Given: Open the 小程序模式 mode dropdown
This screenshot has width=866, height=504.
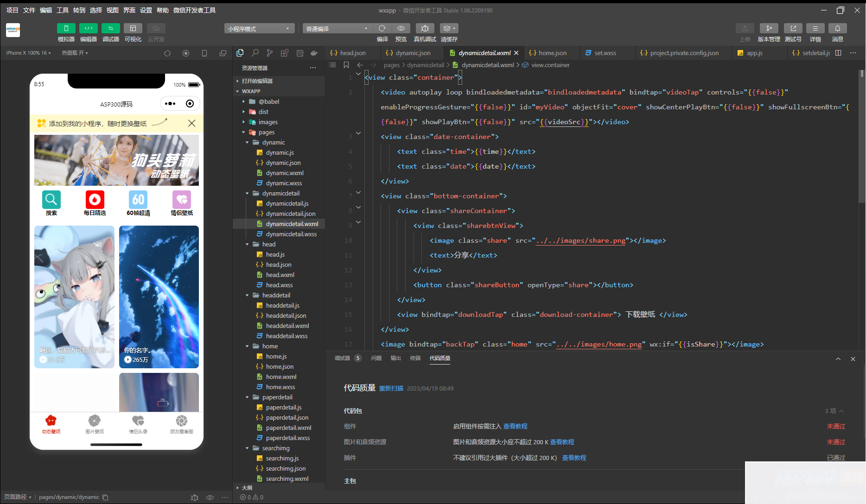Looking at the screenshot, I should pyautogui.click(x=259, y=29).
